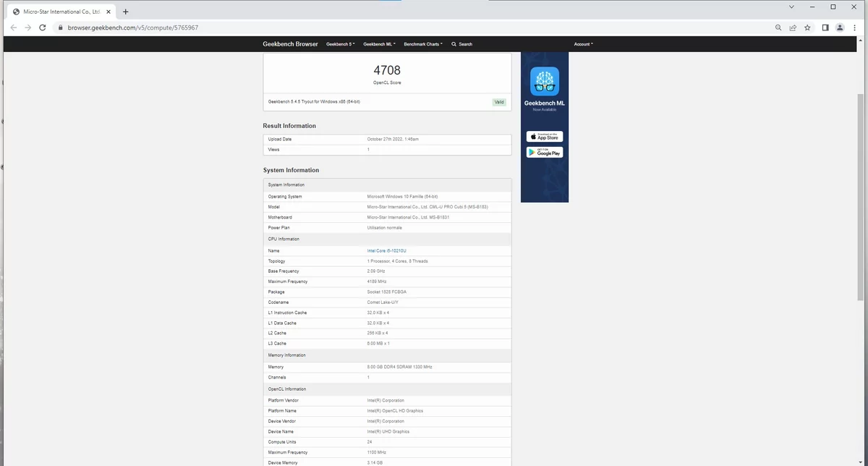Open the Chrome profile avatar
This screenshot has width=868, height=466.
tap(840, 27)
